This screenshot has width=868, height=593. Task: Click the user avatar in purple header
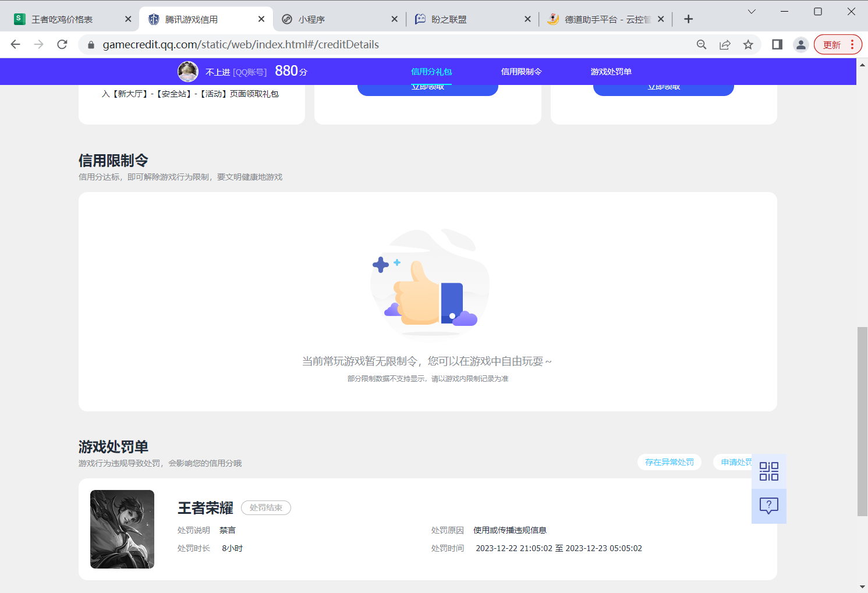click(x=188, y=72)
